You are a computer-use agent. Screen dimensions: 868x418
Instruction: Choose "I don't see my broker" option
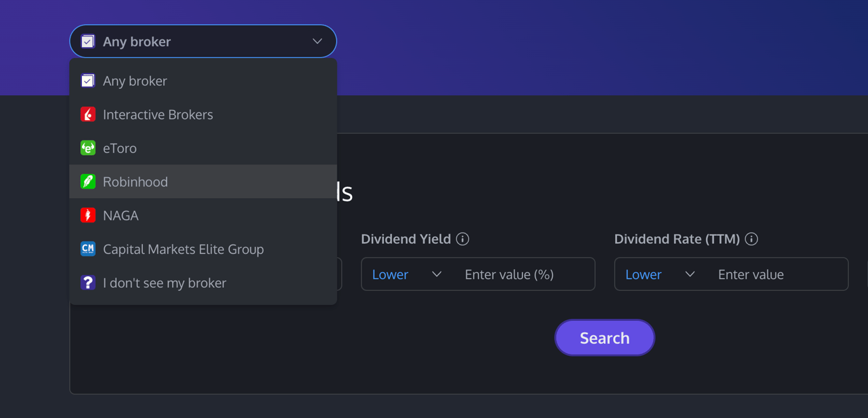165,283
